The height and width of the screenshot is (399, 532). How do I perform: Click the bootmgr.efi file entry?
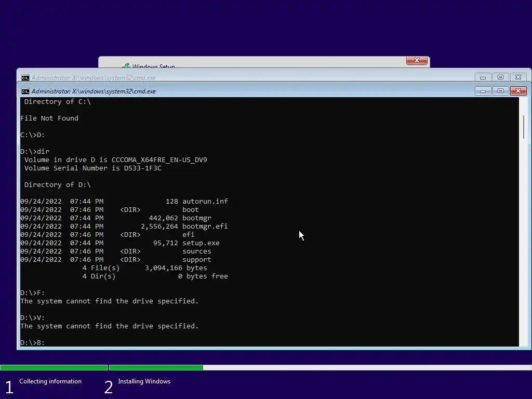(x=205, y=227)
